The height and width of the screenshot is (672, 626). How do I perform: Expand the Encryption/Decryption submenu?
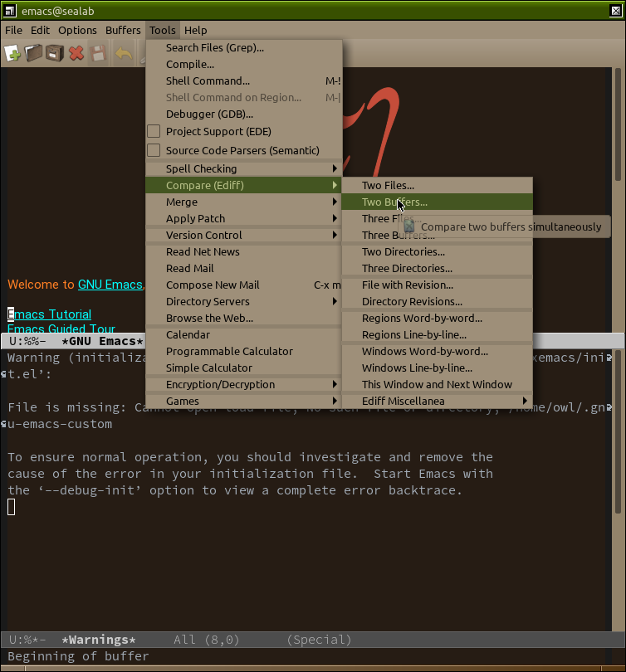pos(243,384)
